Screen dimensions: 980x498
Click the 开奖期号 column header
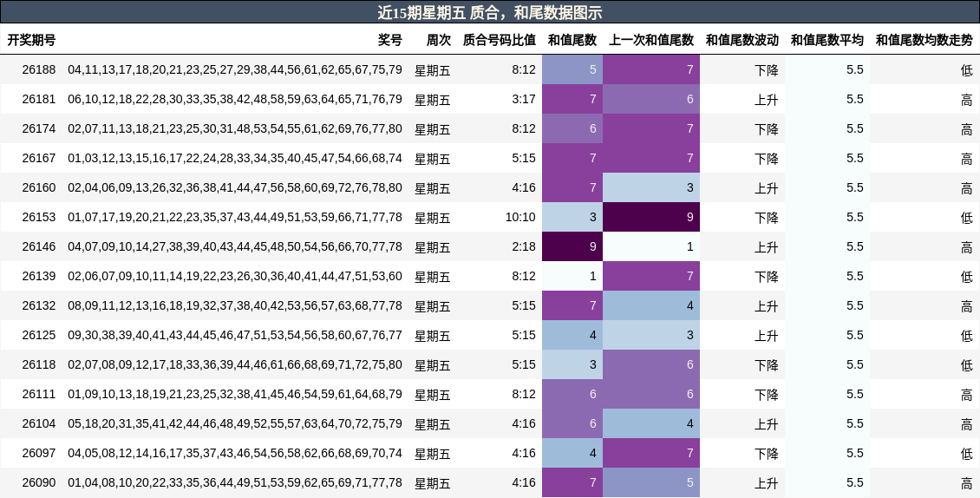[x=31, y=40]
